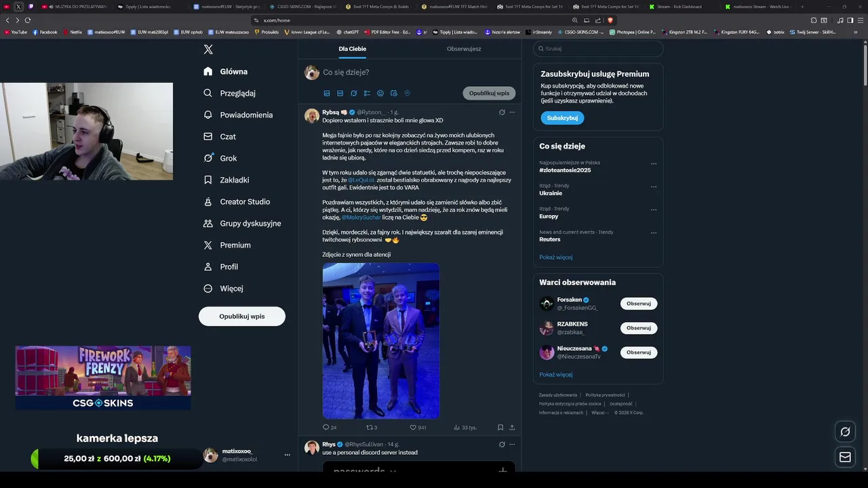This screenshot has width=868, height=488.
Task: Open more options for #zloteantosie2025 trend
Action: [654, 163]
